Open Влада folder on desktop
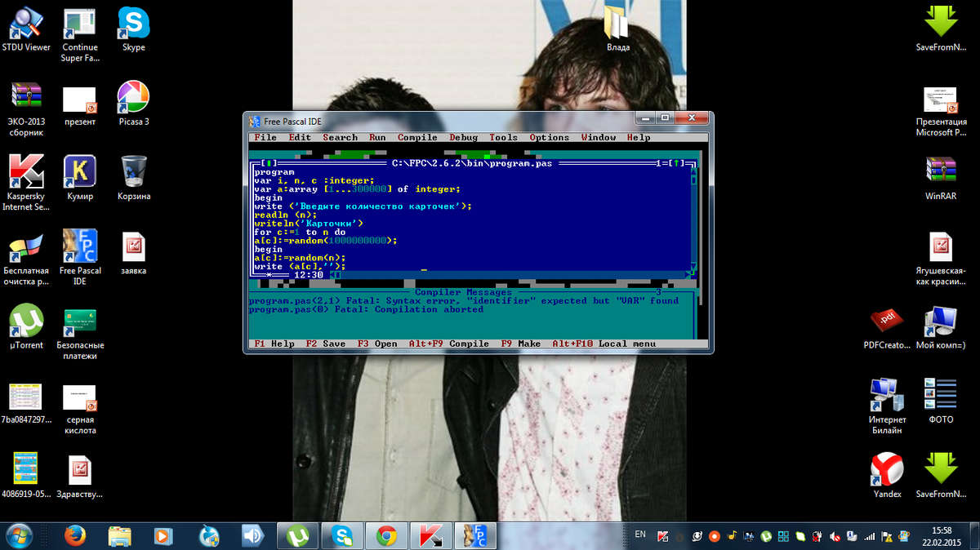Viewport: 980px width, 550px height. (x=618, y=29)
